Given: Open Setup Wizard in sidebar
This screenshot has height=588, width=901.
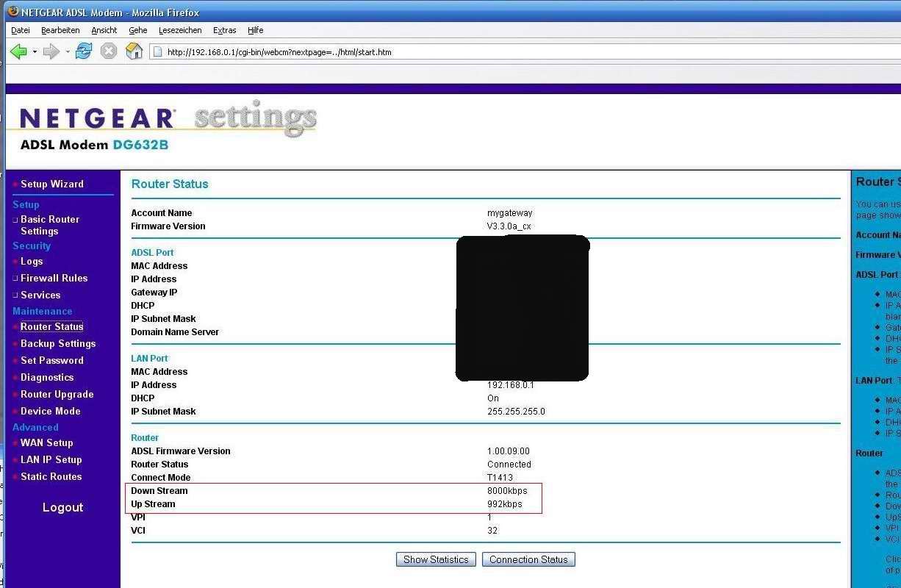Looking at the screenshot, I should (52, 184).
